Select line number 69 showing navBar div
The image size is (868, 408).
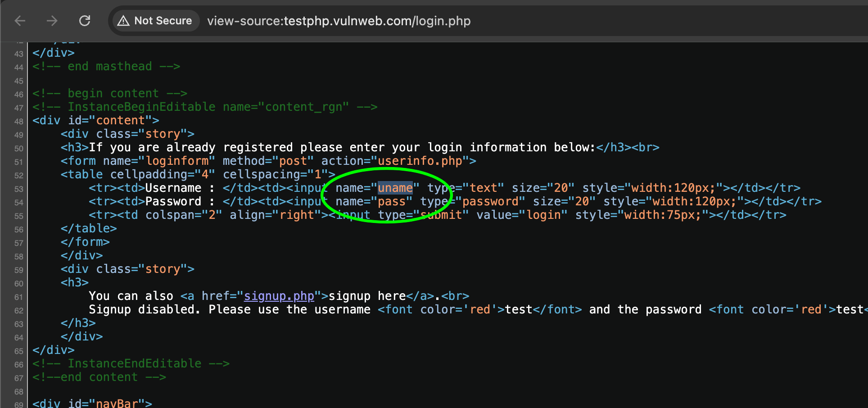click(x=18, y=404)
